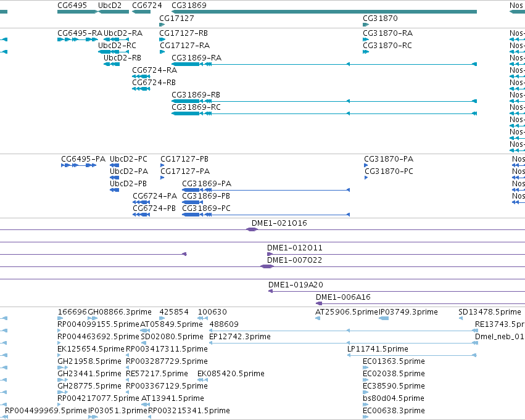Screen dimensions: 525x420
Task: Click protein CG31869-PA label
Action: [207, 184]
